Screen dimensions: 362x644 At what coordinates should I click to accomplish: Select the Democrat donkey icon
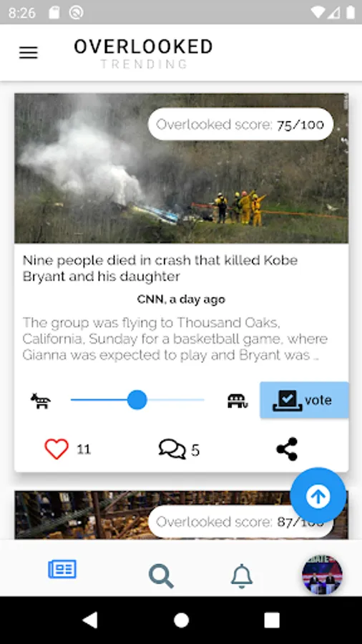coord(41,401)
